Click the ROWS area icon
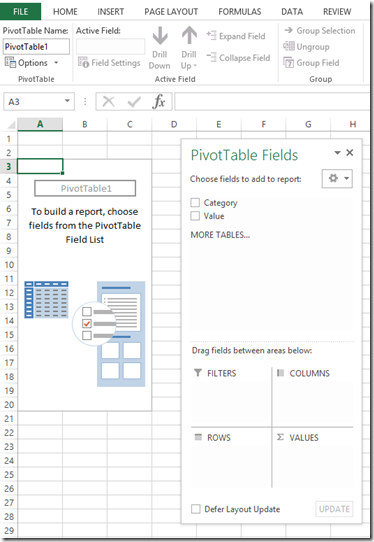This screenshot has height=542, width=374. pyautogui.click(x=198, y=437)
